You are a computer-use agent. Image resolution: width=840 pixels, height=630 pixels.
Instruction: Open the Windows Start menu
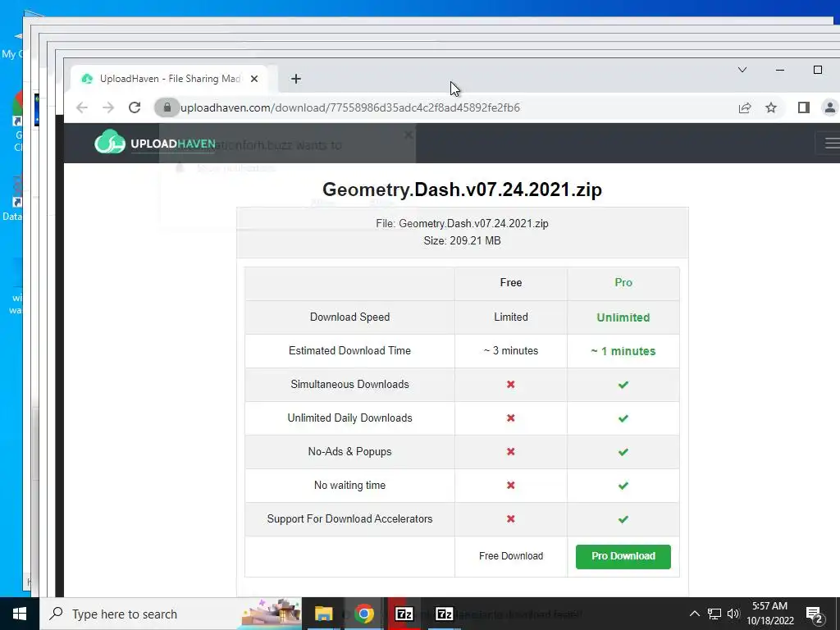(20, 614)
